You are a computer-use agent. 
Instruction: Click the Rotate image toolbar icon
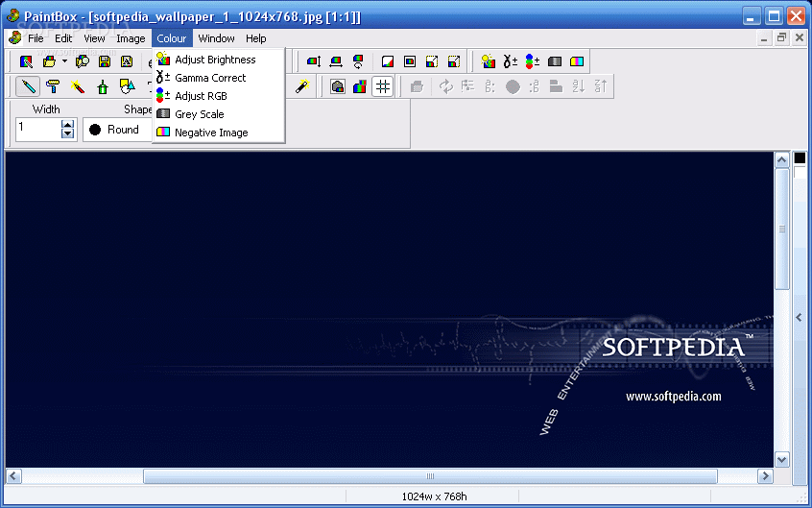(358, 61)
